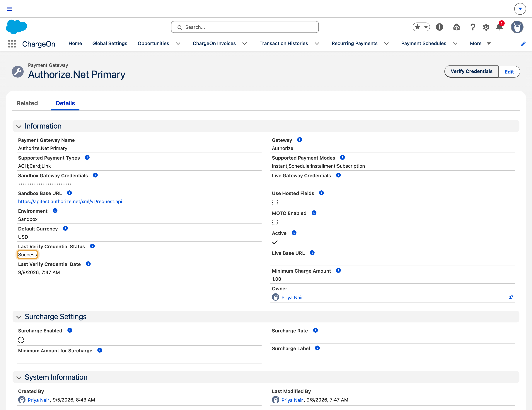Show info for Minimum Amount for Surcharge

pyautogui.click(x=100, y=350)
